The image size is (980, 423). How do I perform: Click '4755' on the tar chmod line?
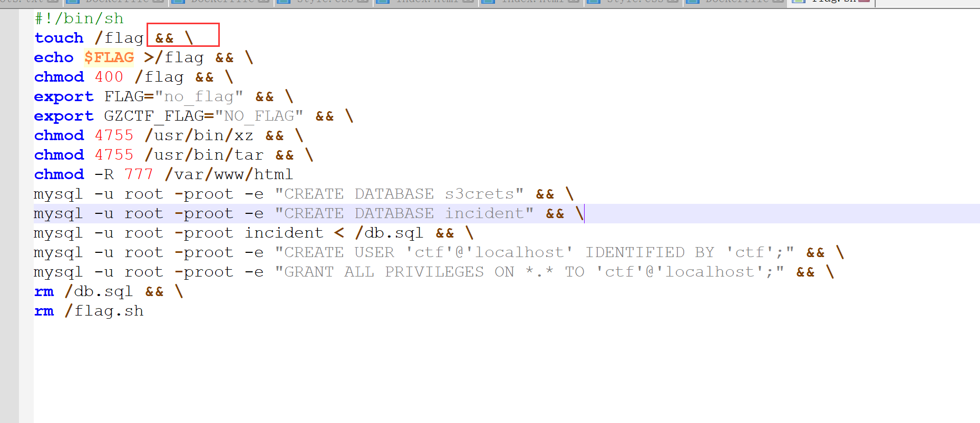[x=114, y=155]
